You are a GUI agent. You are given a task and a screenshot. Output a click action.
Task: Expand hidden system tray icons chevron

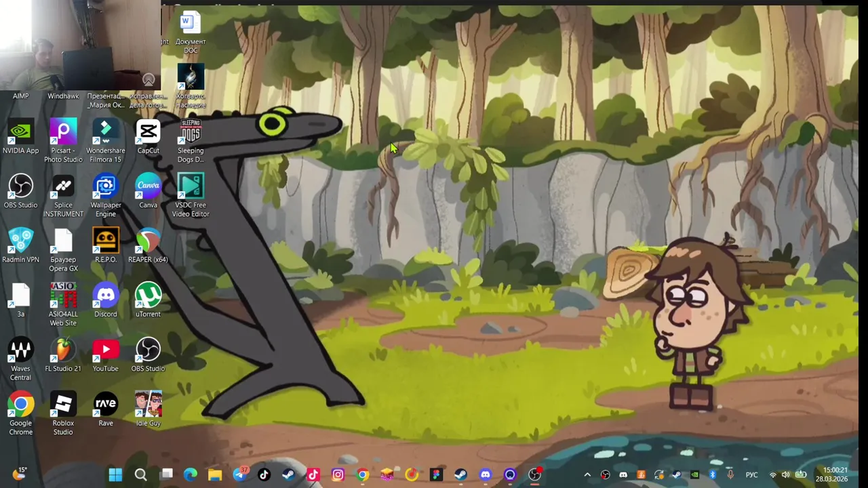pos(587,474)
